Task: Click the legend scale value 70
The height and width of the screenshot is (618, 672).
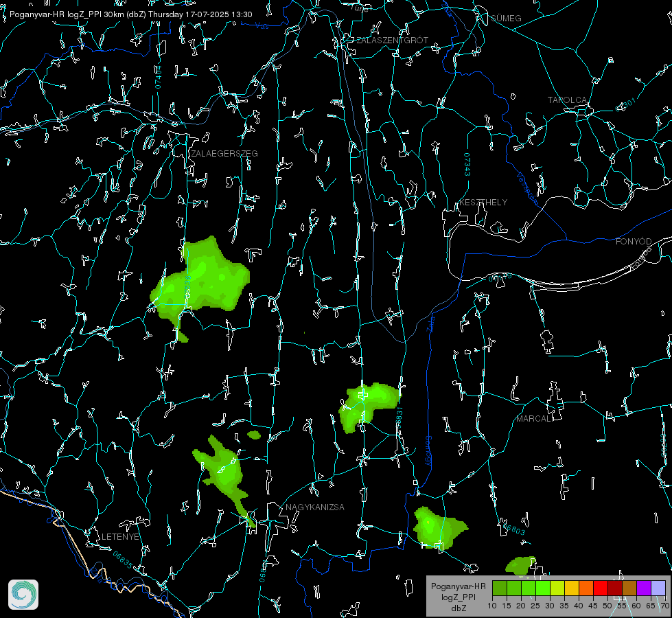Action: [x=665, y=606]
